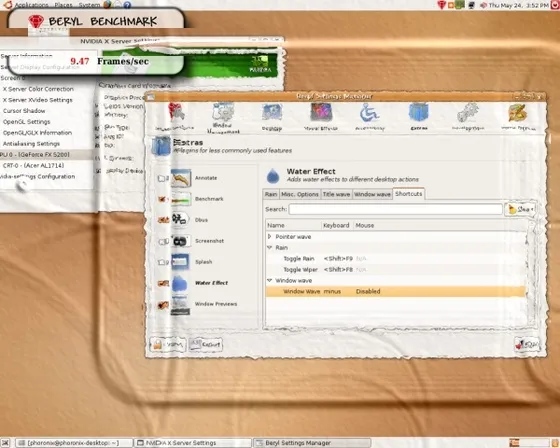The height and width of the screenshot is (448, 560).
Task: Launch Firefox from the top panel
Action: coord(108,5)
